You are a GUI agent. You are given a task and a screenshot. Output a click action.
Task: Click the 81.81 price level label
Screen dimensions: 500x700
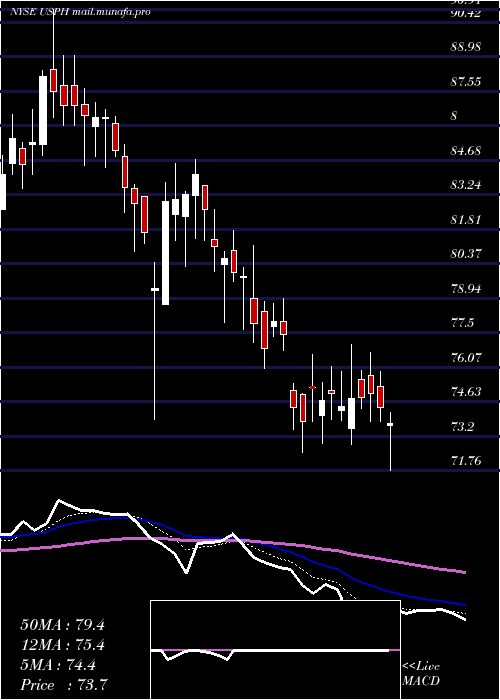point(466,220)
